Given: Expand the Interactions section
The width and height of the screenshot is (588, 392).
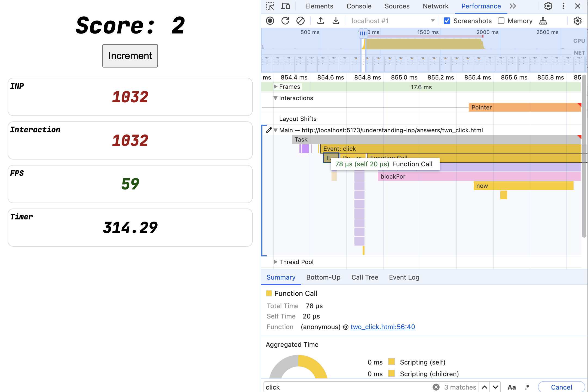Looking at the screenshot, I should tap(275, 97).
